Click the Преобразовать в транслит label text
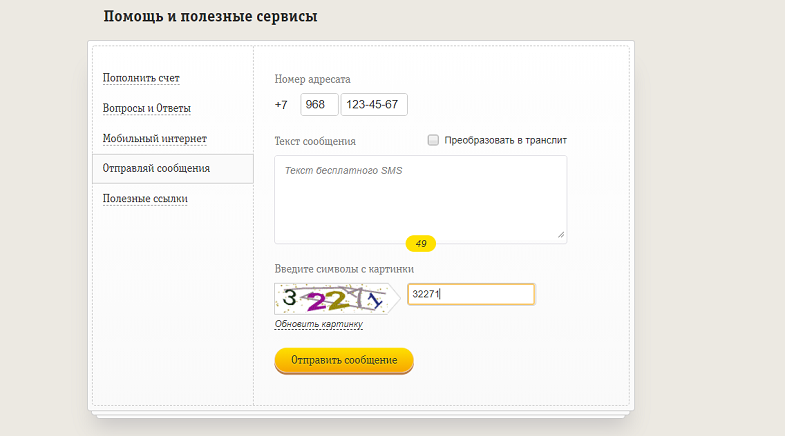 (505, 140)
